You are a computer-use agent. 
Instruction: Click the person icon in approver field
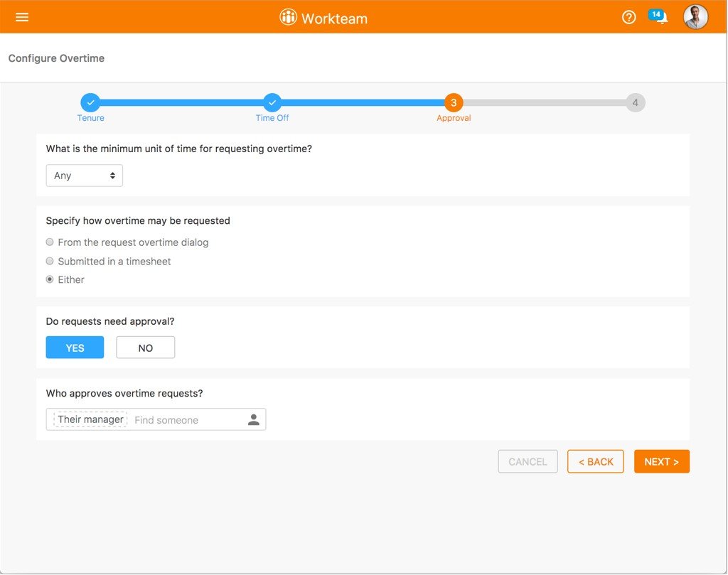[x=254, y=419]
